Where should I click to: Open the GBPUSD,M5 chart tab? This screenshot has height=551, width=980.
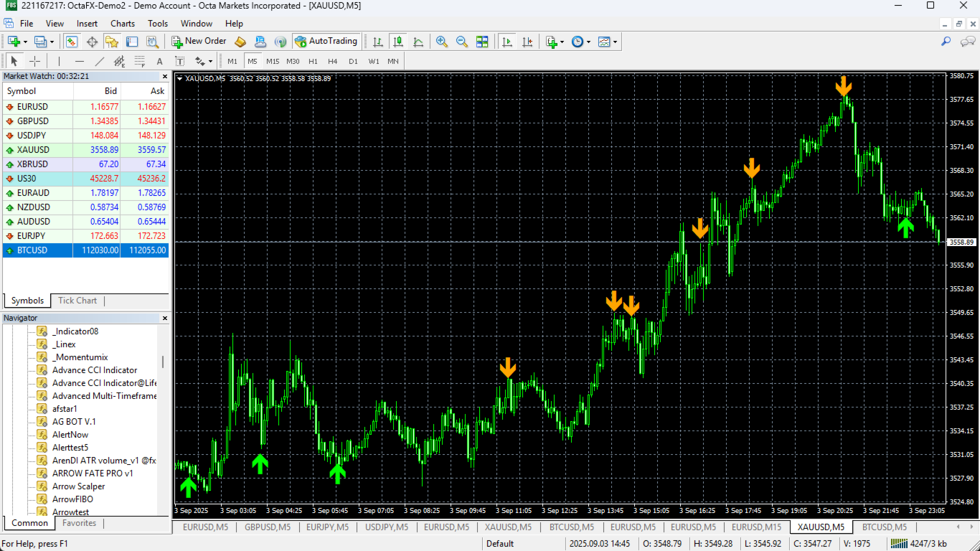click(x=267, y=527)
